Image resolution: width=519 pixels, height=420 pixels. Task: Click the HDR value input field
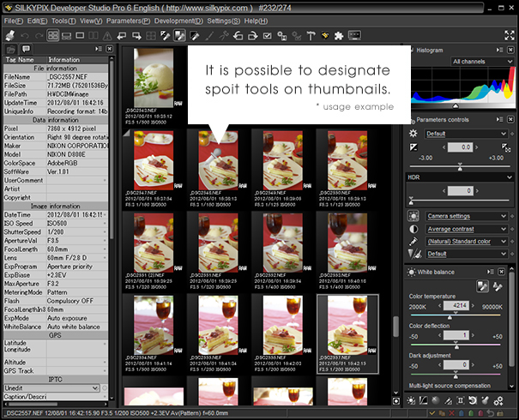point(460,191)
